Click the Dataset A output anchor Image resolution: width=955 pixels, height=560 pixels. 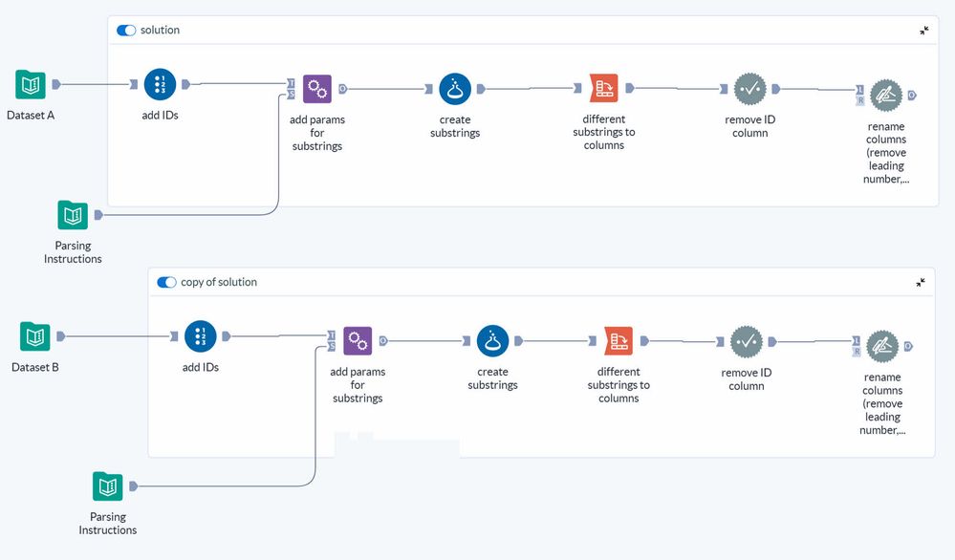coord(56,85)
